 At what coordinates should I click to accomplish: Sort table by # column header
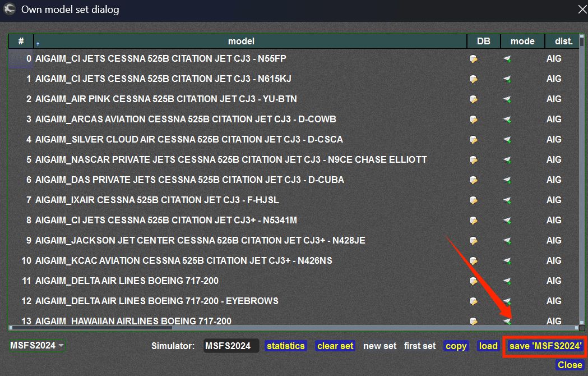(x=21, y=42)
